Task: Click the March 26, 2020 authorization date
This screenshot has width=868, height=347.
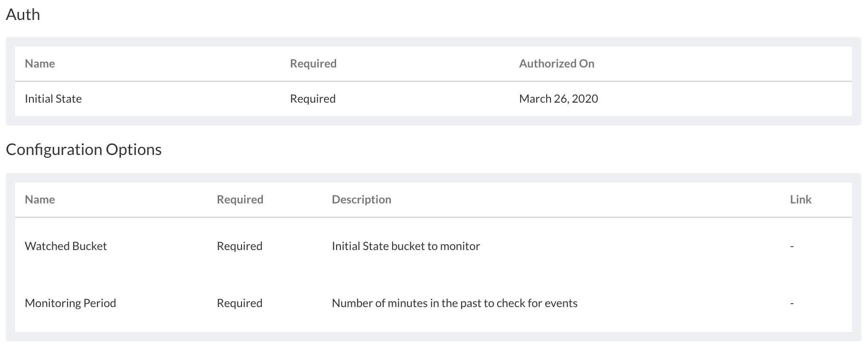Action: (559, 99)
